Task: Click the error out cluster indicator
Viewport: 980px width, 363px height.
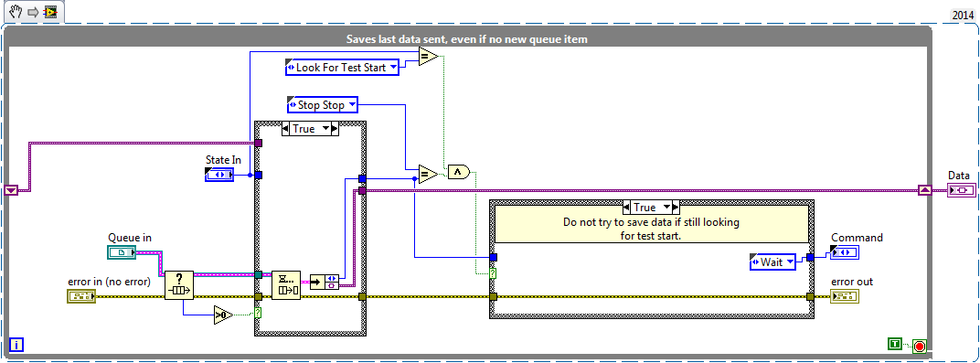Action: (845, 297)
